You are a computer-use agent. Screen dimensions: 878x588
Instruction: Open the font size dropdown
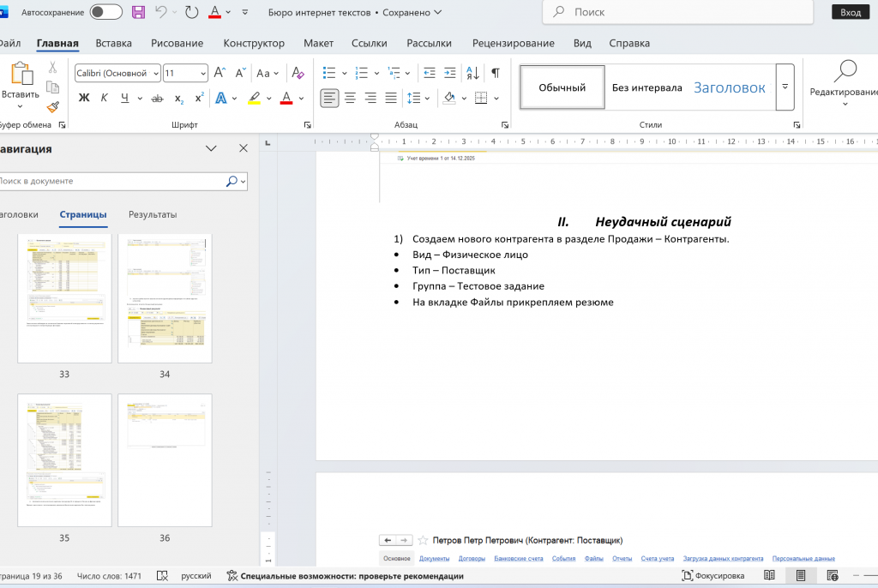pyautogui.click(x=201, y=73)
